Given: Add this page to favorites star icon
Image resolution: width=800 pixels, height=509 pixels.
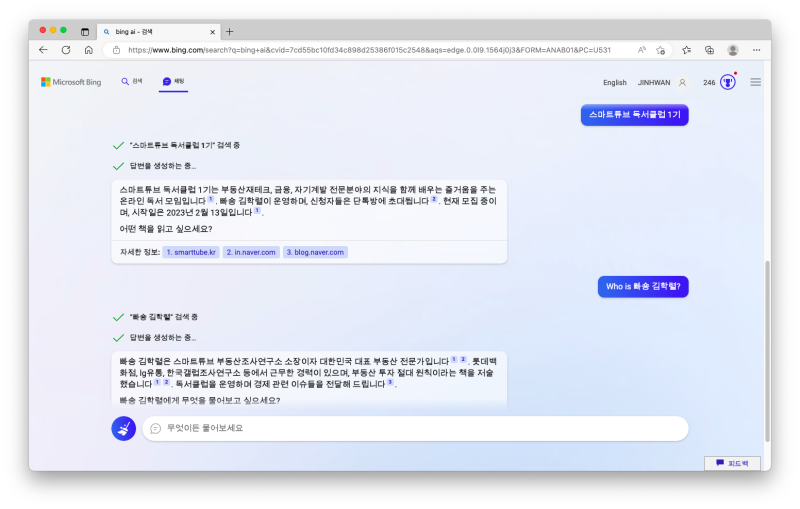Looking at the screenshot, I should tap(661, 50).
